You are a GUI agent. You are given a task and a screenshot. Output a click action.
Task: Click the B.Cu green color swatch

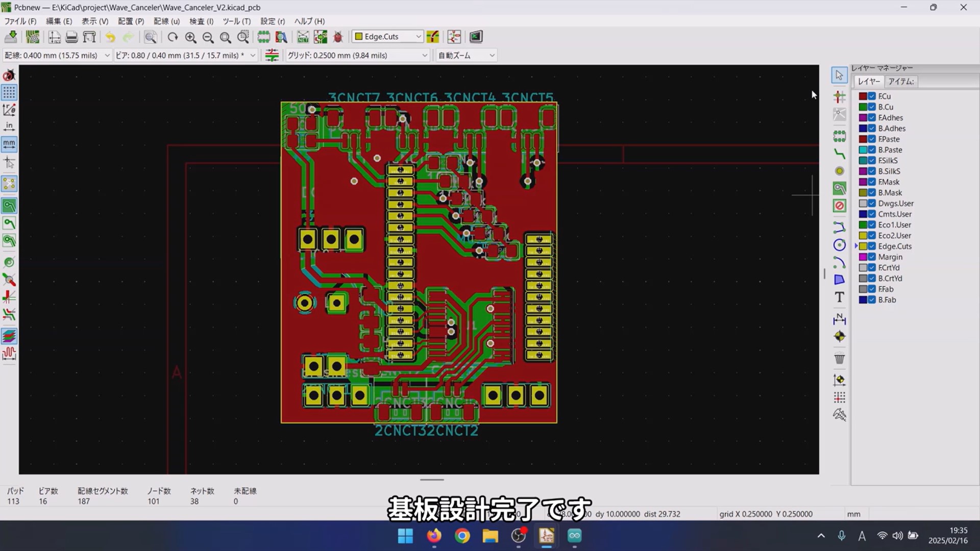863,107
